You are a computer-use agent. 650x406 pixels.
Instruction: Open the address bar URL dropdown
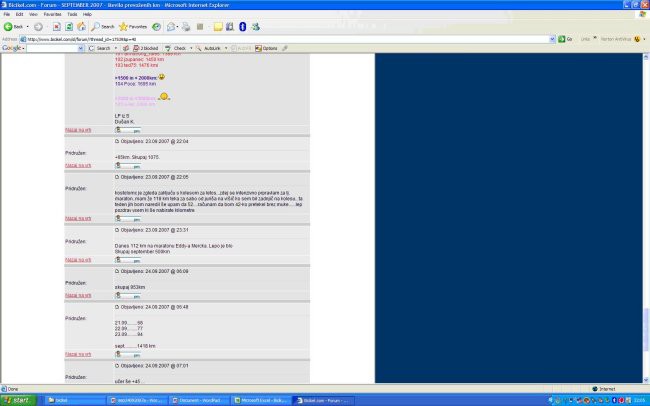click(x=552, y=39)
